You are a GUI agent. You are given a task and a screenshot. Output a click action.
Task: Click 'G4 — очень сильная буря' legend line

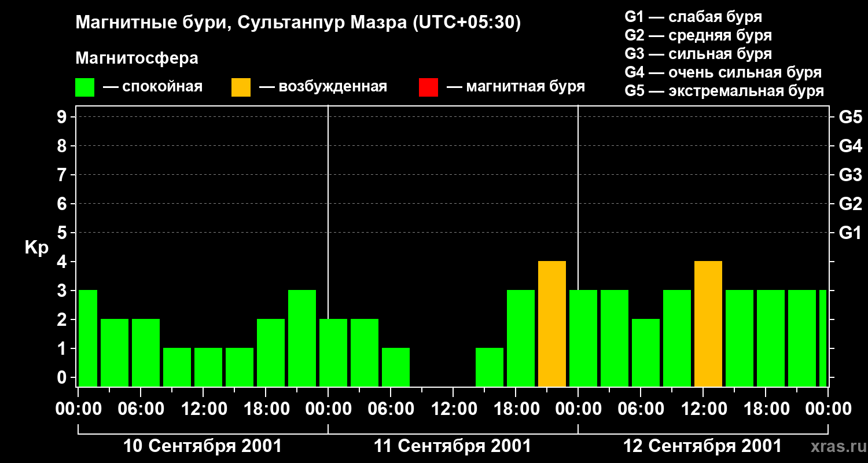click(x=723, y=72)
